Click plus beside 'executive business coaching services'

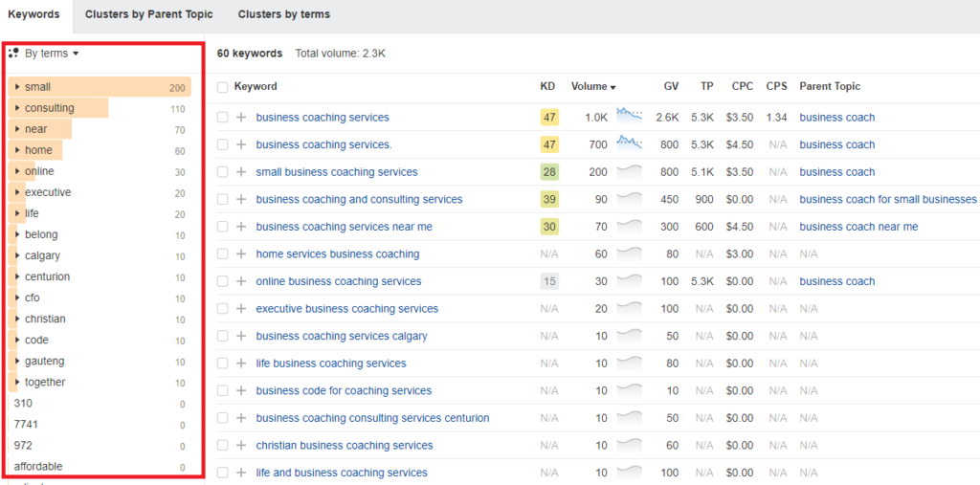(x=241, y=309)
